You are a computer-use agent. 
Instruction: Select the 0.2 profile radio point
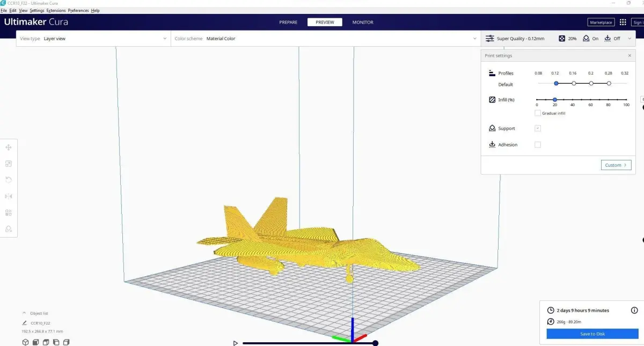(591, 83)
